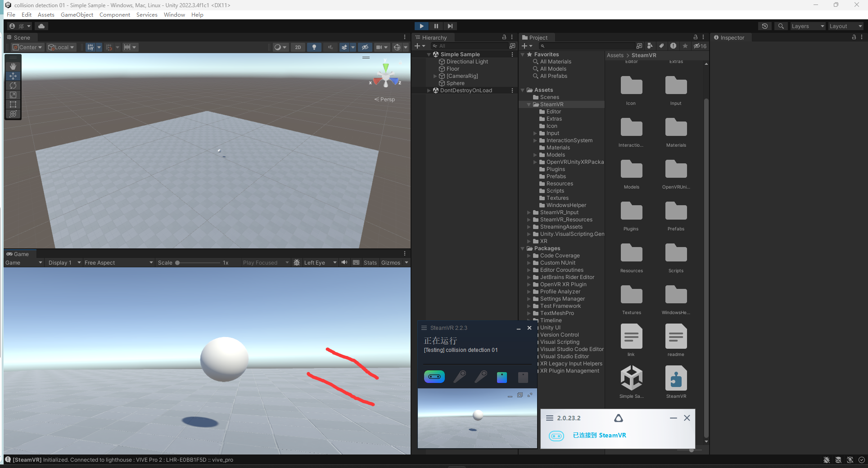Viewport: 868px width, 468px height.
Task: Open the SteamVR hamburger menu
Action: coord(424,328)
